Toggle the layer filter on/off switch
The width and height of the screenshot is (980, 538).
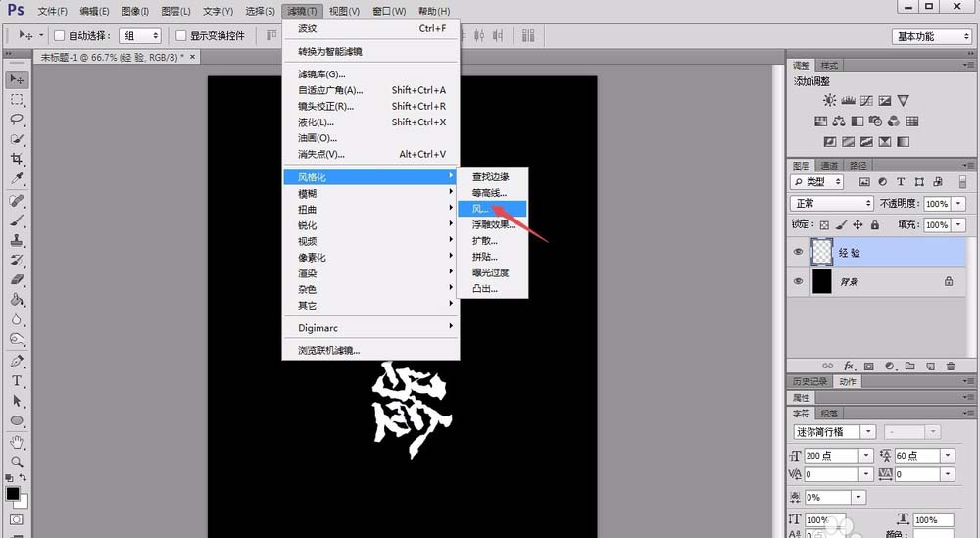click(962, 182)
